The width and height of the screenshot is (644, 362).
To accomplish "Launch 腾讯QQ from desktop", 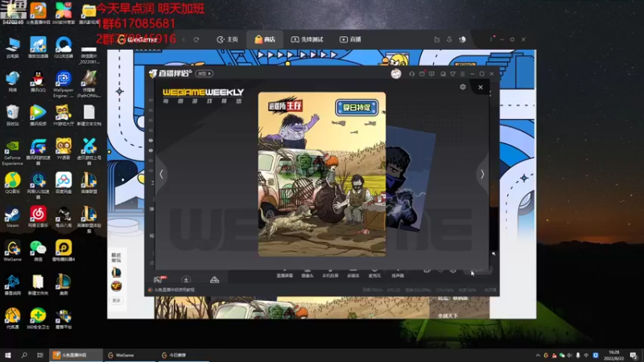I will click(38, 81).
